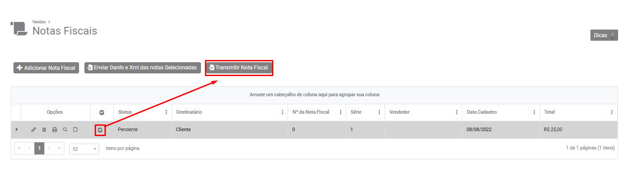Go to Vendas breadcrumb

tap(39, 21)
